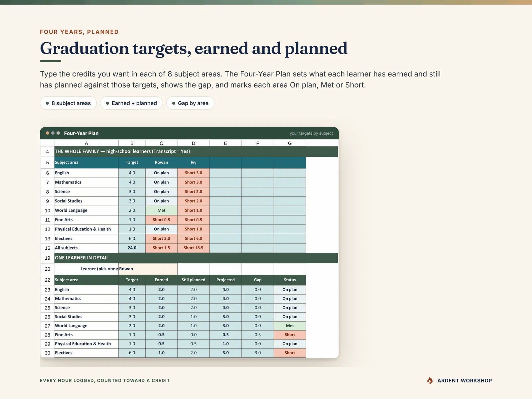
Task: Click 'ONE LEARNER IN DETAIL' section banner
Action: (x=196, y=258)
